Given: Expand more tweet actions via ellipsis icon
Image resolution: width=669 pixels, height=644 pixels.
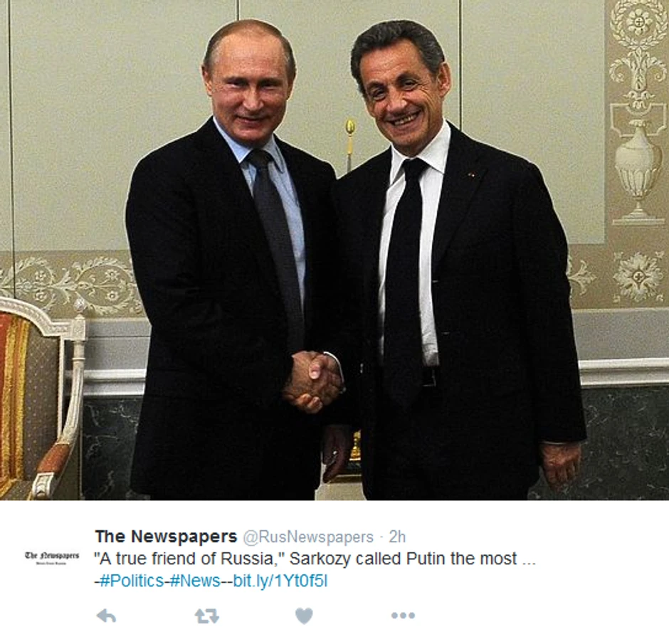Looking at the screenshot, I should [403, 616].
